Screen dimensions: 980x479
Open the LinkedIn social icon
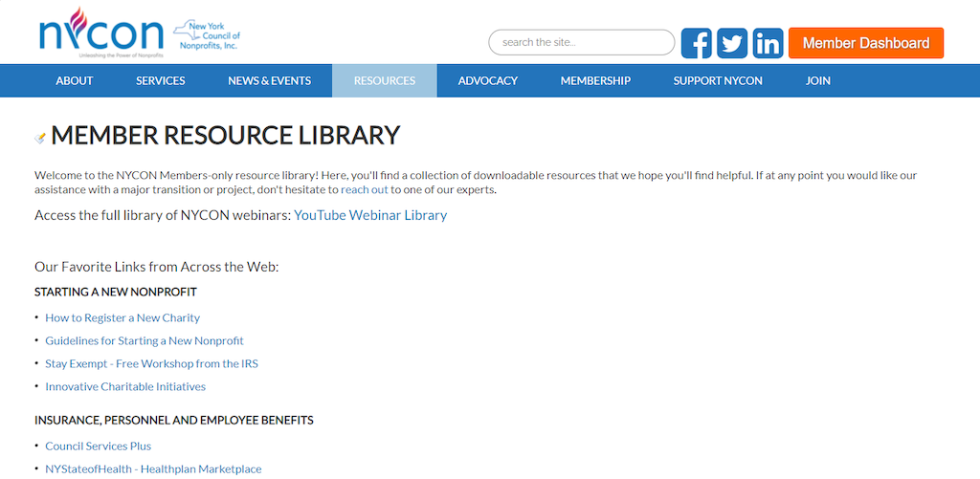[x=768, y=43]
